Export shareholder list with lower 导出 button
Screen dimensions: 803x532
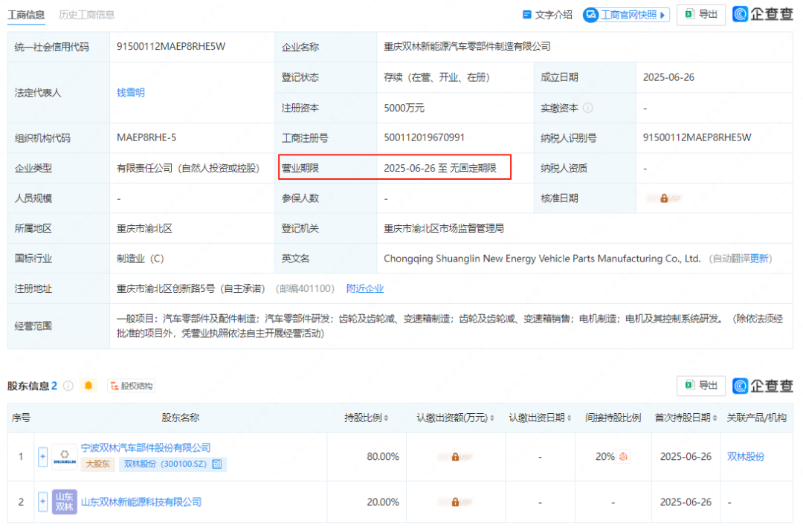tap(701, 385)
